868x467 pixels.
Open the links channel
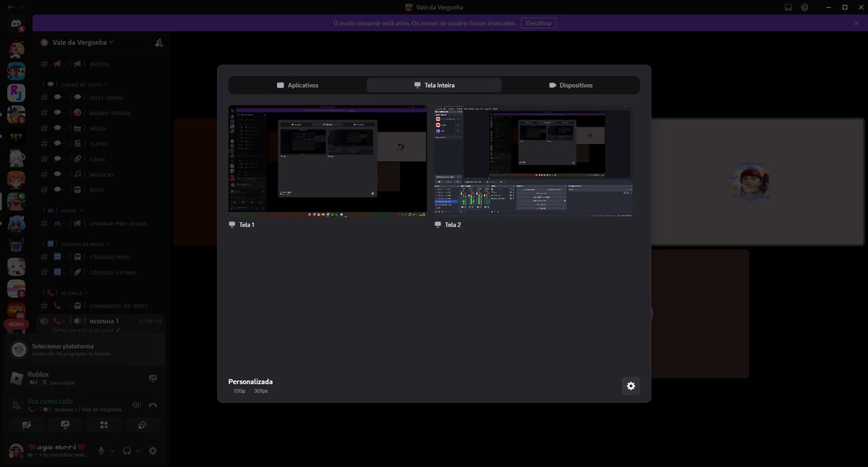pos(103,159)
